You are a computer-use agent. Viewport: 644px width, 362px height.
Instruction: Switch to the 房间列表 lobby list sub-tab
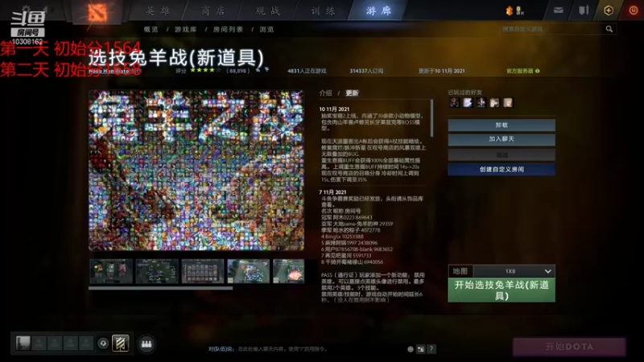click(x=228, y=30)
